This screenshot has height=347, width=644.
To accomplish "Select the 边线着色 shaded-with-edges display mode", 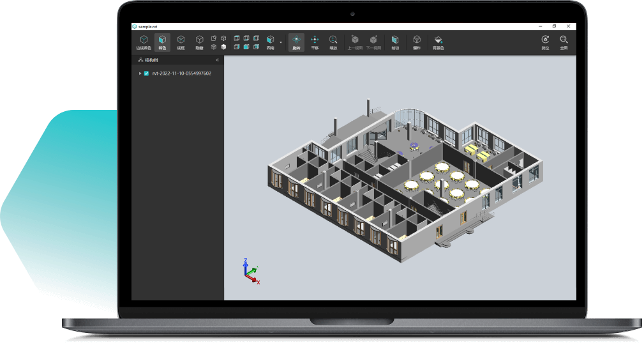I will click(144, 42).
